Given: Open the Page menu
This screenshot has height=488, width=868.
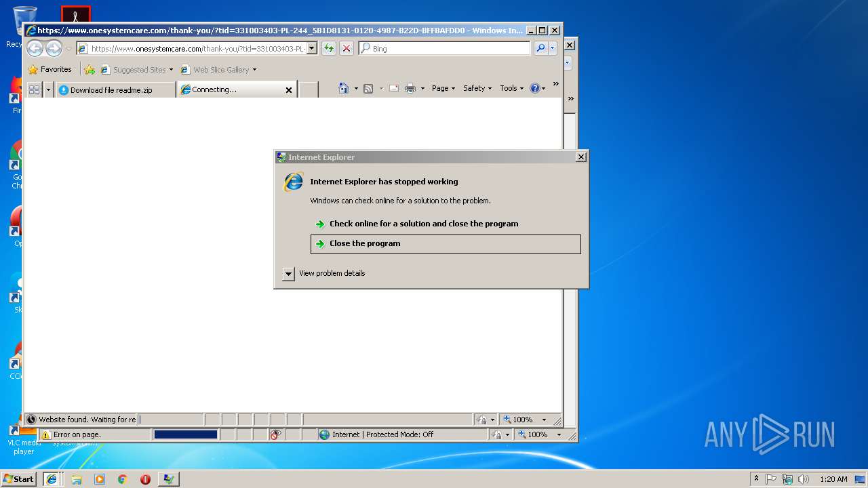Looking at the screenshot, I should click(x=443, y=88).
